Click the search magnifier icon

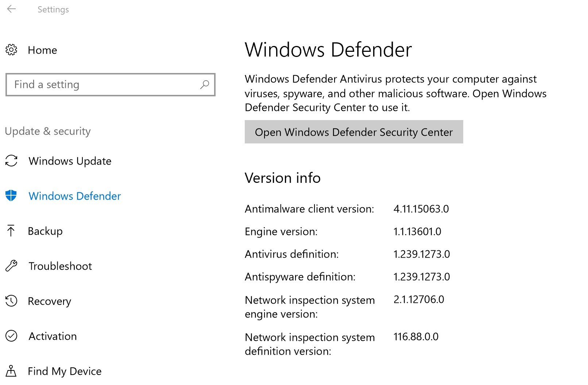[x=205, y=85]
